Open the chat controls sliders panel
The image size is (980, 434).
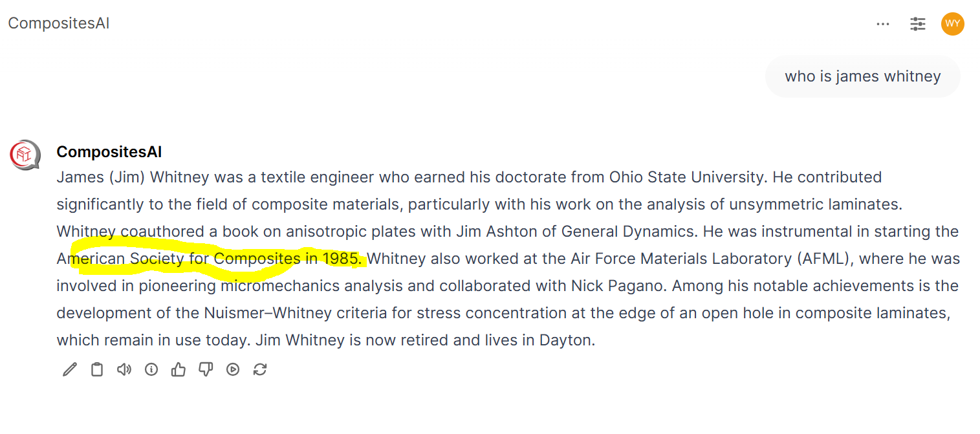click(x=917, y=24)
